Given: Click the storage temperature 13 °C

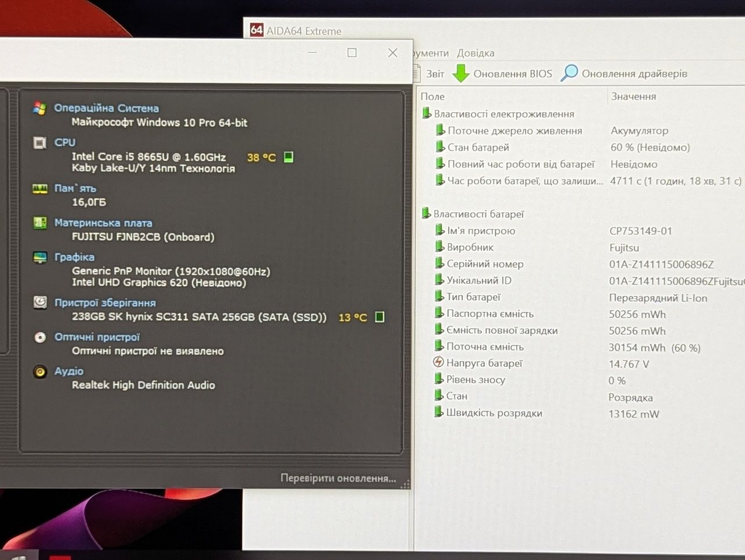Looking at the screenshot, I should [353, 318].
